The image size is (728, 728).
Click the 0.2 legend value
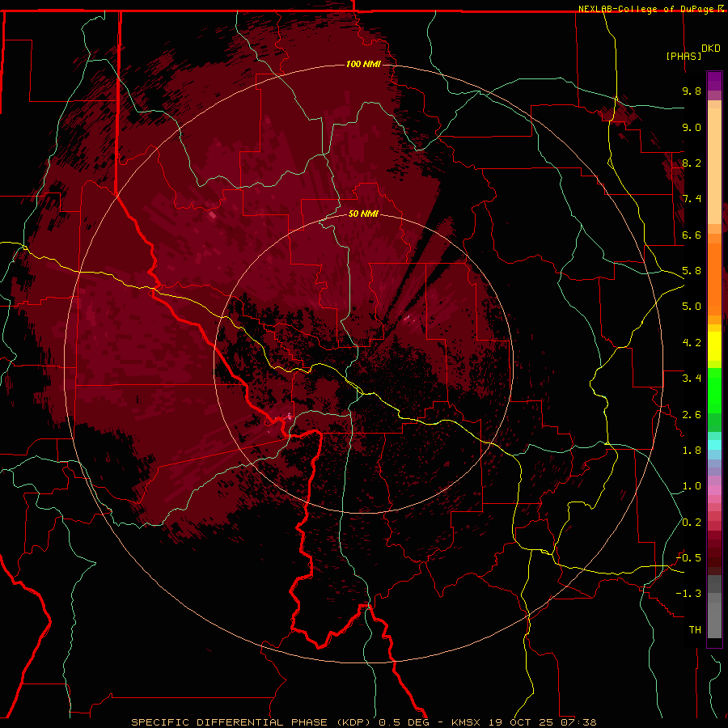692,523
